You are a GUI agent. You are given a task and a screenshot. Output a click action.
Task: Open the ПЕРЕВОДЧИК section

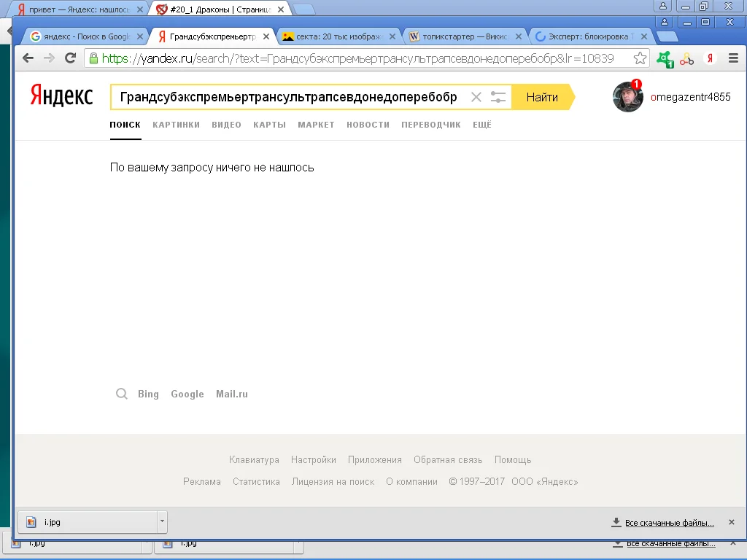click(431, 125)
